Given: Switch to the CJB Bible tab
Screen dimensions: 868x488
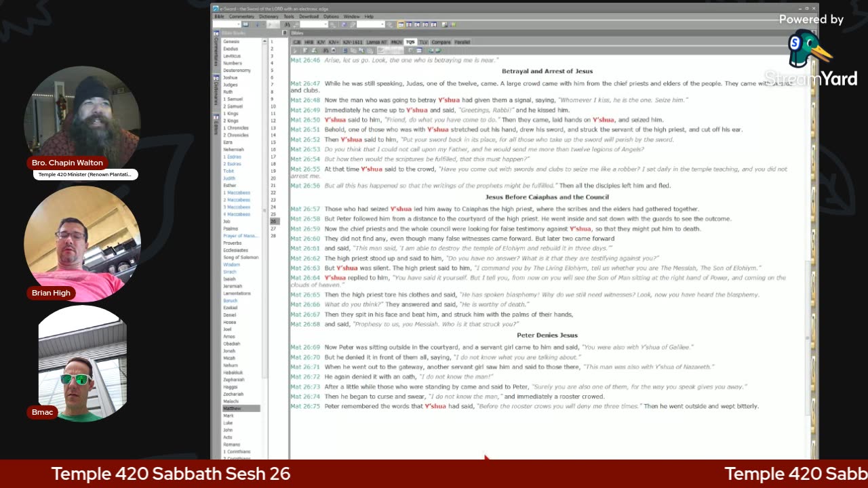Looking at the screenshot, I should (297, 42).
